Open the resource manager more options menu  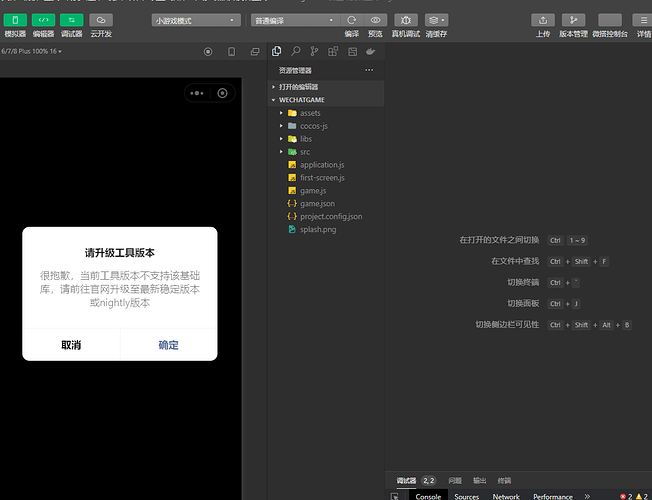click(369, 70)
